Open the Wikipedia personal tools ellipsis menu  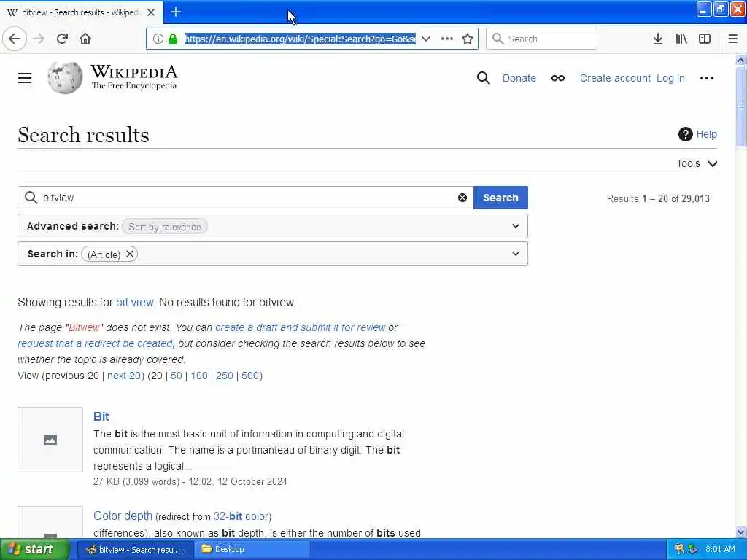coord(706,78)
